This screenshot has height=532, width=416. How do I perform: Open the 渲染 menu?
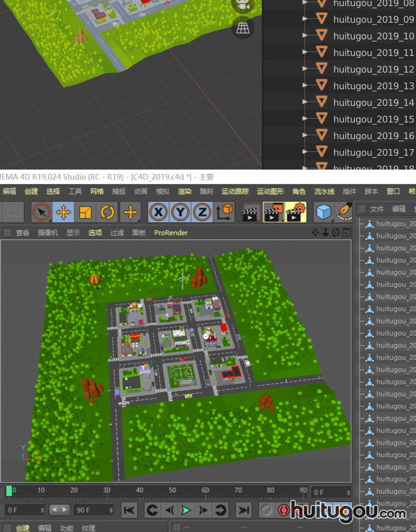click(185, 191)
